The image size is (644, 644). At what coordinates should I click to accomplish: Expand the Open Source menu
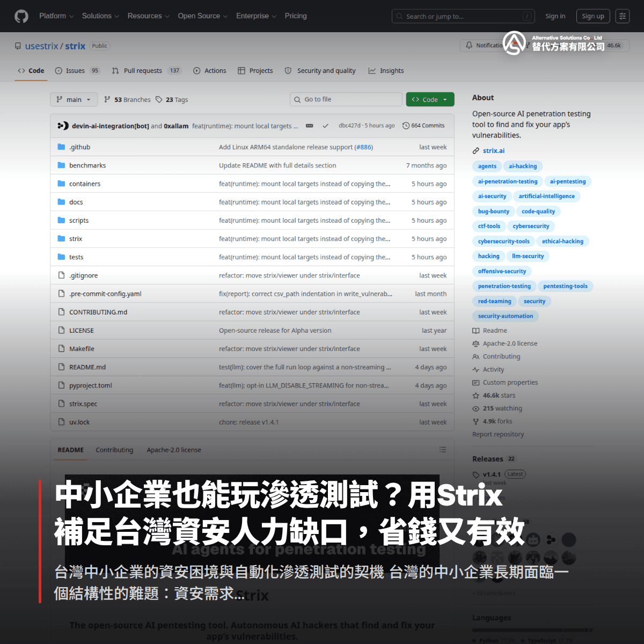pos(202,16)
